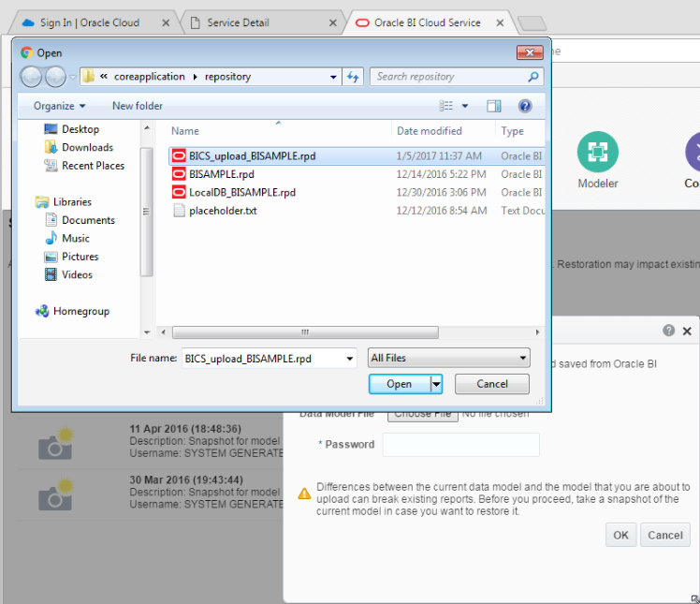Screen dimensions: 700x604
Task: Select Homegroup in the navigation pane
Action: pos(72,311)
